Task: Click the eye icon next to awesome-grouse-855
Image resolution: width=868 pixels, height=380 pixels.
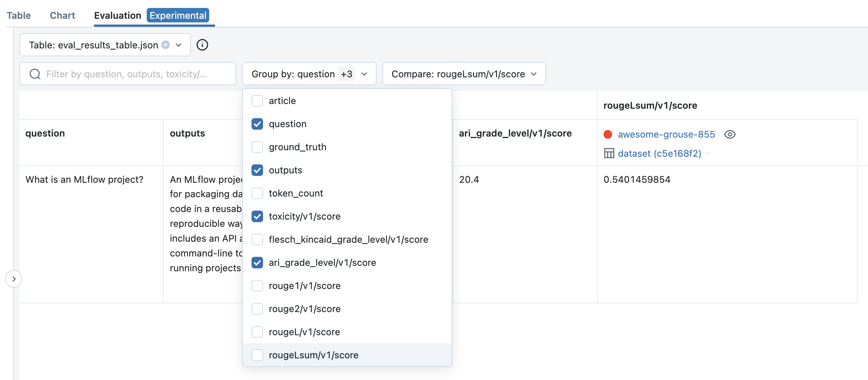Action: (x=730, y=134)
